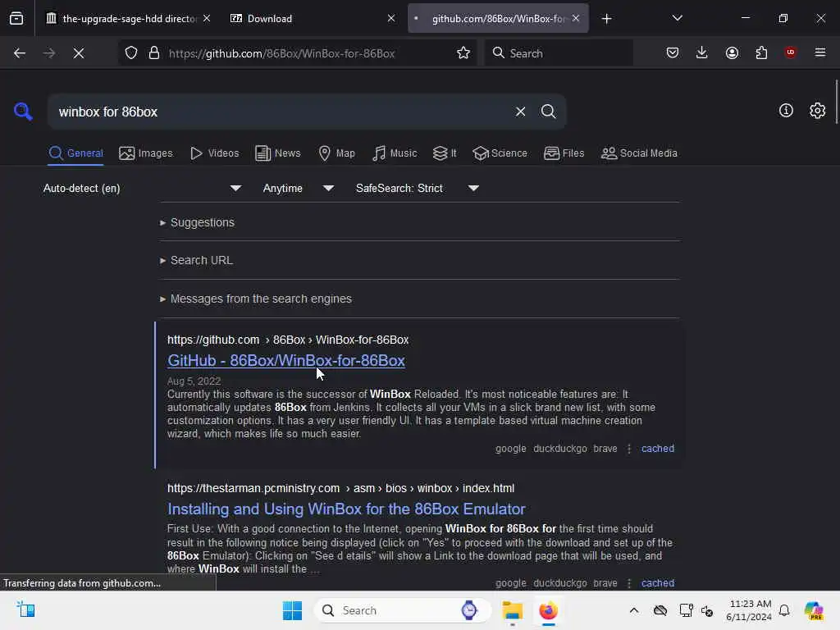Open cached version of GitHub result
The image size is (840, 630).
[657, 449]
